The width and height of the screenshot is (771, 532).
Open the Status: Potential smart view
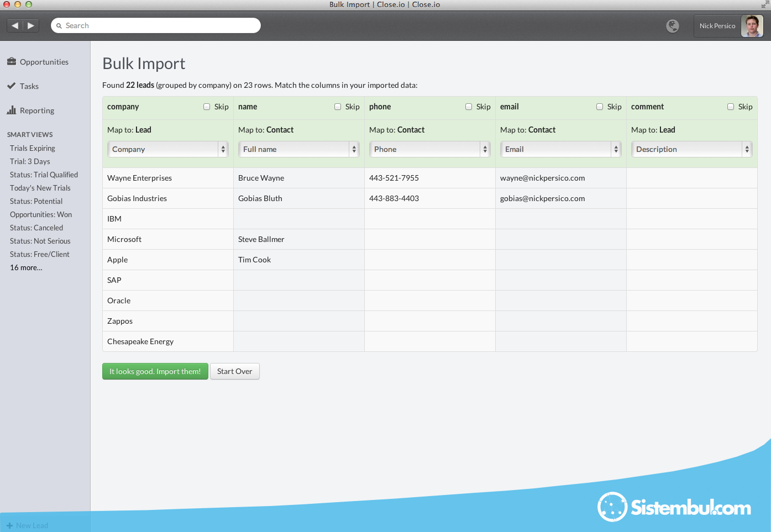[36, 201]
